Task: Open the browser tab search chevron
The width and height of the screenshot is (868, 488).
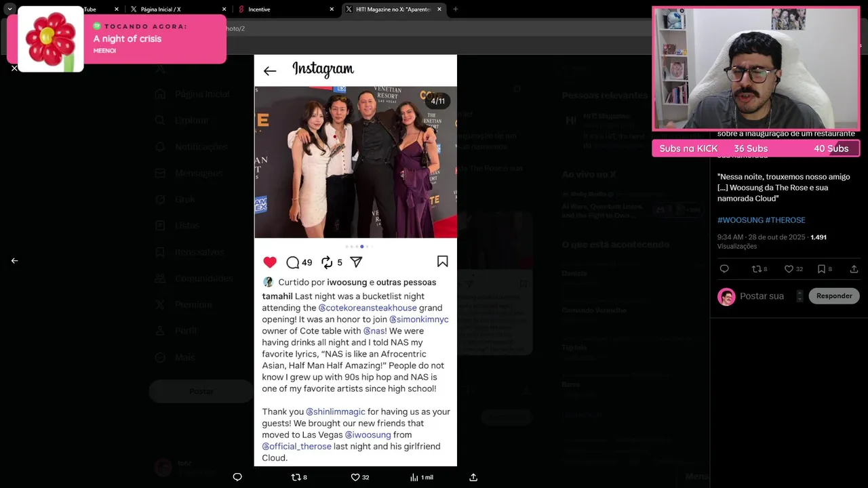Action: 9,9
